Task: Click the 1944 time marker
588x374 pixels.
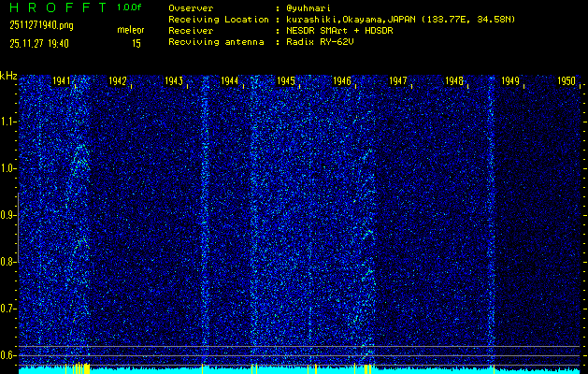Action: click(x=230, y=81)
